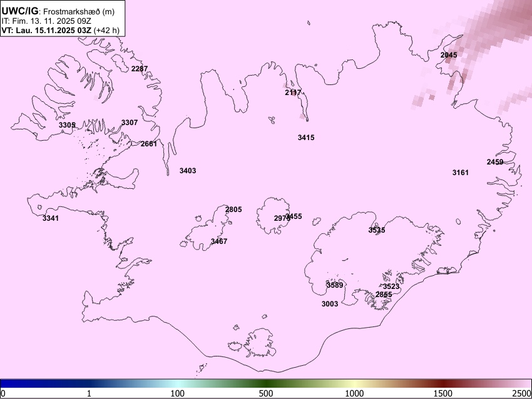This screenshot has height=399, width=532.
Task: Click the 3403 value label
Action: 188,171
